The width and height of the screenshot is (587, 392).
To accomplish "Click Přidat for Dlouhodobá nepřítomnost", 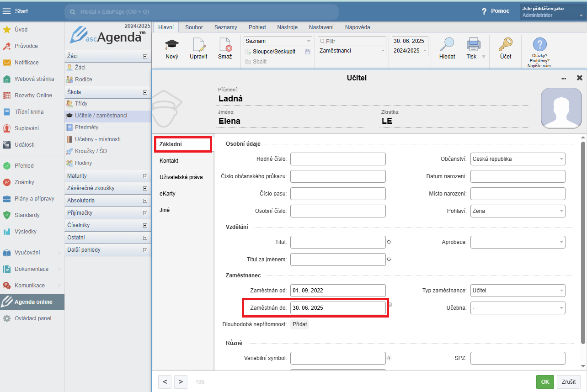I will click(x=300, y=324).
